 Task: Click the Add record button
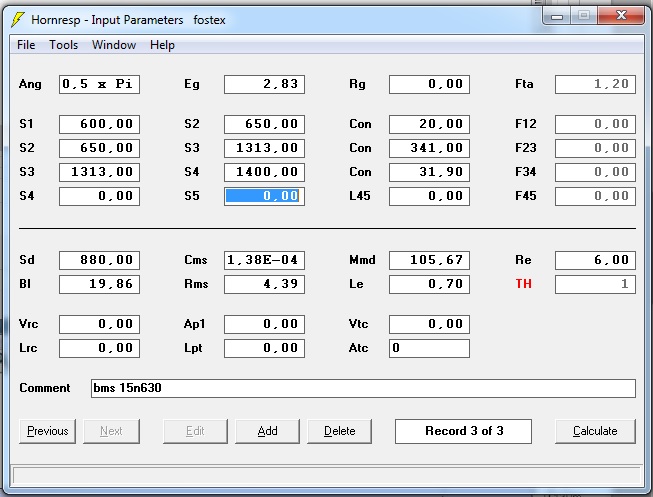[267, 431]
